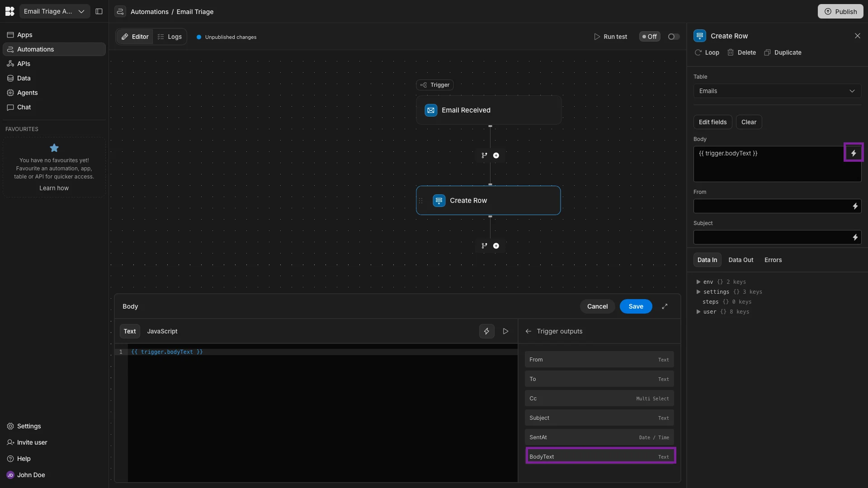Run the binding preview play icon
The height and width of the screenshot is (488, 868).
[x=505, y=331]
